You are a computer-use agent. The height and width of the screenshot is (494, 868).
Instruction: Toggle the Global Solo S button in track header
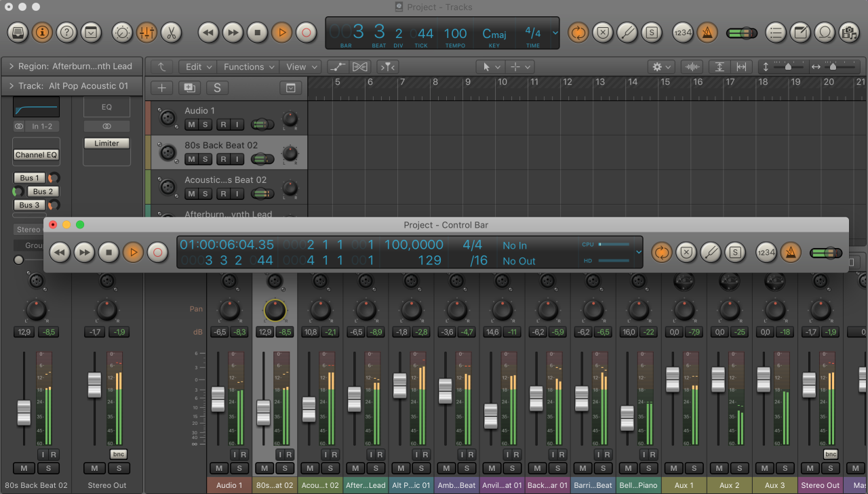[x=217, y=87]
